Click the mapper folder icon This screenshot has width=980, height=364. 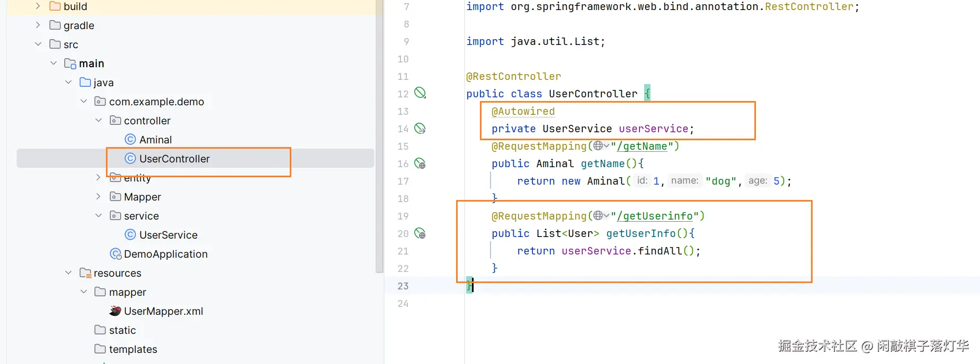[100, 292]
